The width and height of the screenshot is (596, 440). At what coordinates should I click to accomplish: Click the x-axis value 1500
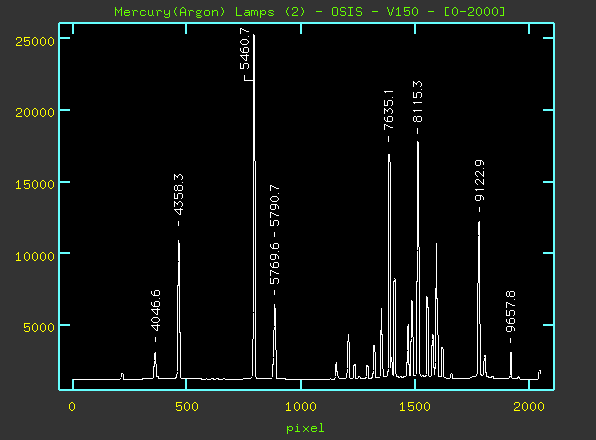coord(415,407)
